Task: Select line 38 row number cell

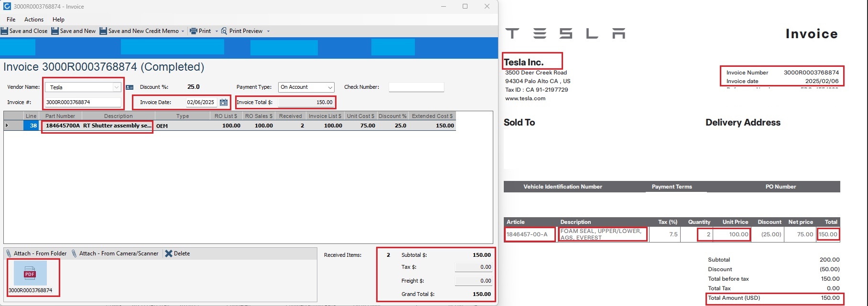Action: [x=32, y=126]
